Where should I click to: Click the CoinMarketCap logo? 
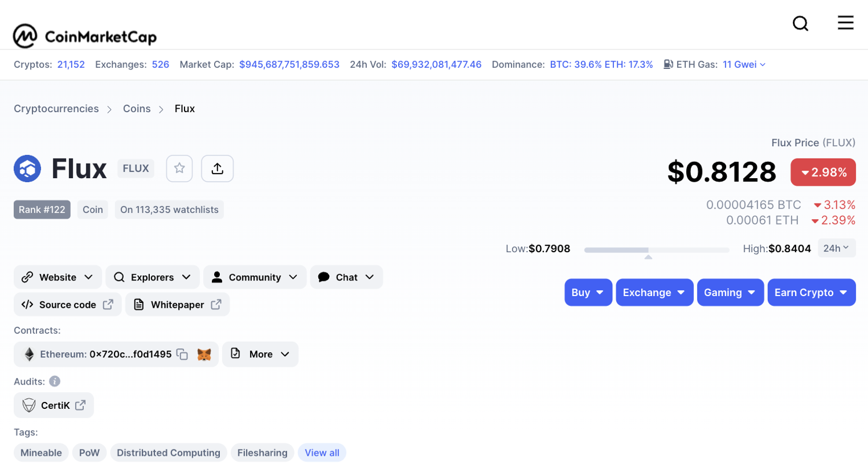click(85, 36)
